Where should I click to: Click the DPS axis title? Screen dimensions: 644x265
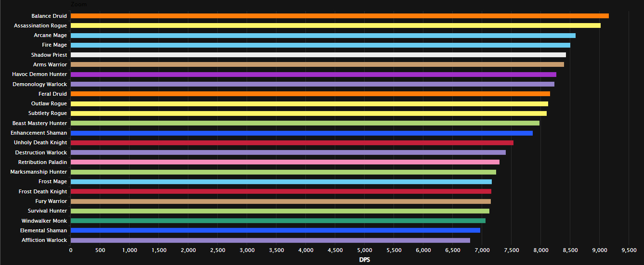tap(365, 260)
